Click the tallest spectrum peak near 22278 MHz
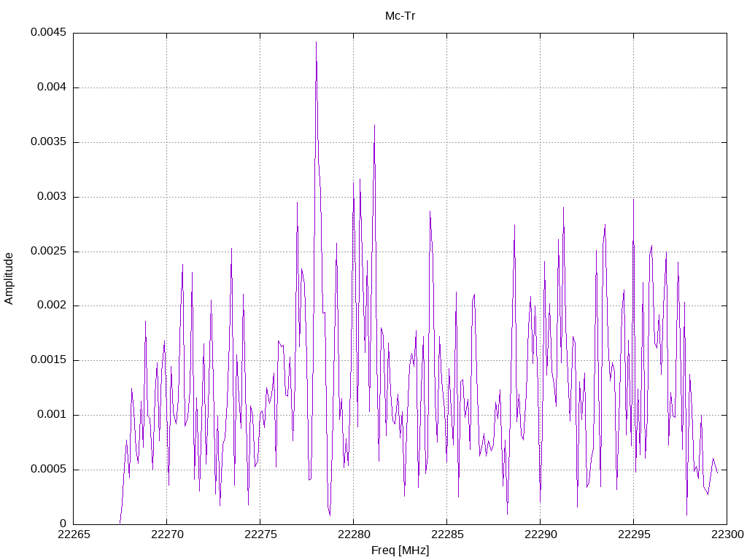This screenshot has height=560, width=747. point(316,43)
